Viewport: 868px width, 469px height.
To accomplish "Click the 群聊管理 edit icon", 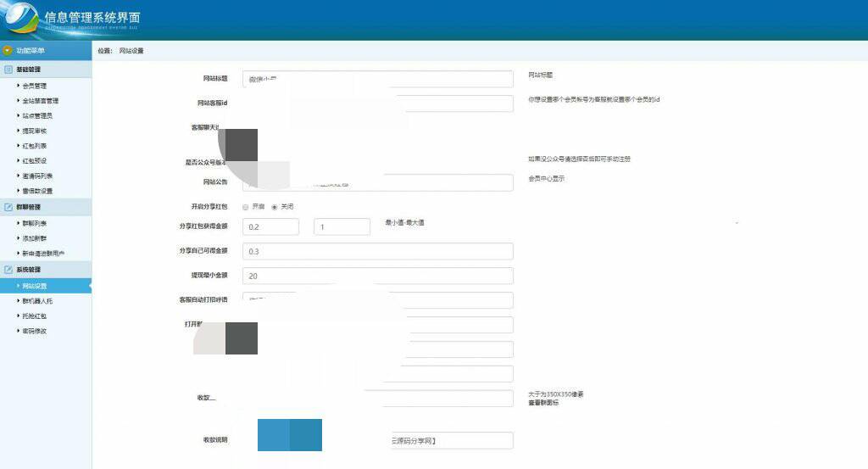I will click(x=8, y=207).
